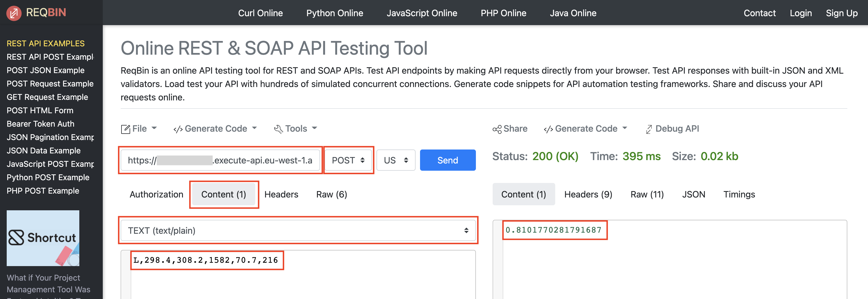Click the ReqBin logo icon
Screen dimensions: 868x299
14,13
